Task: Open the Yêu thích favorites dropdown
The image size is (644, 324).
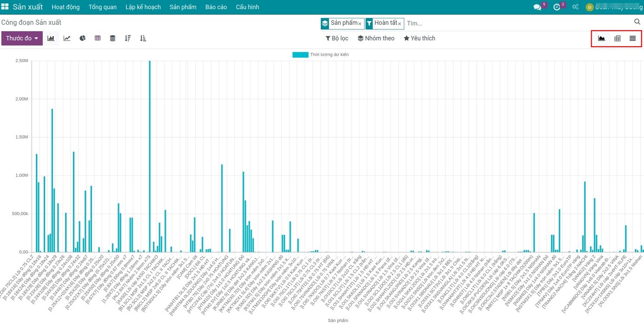Action: (420, 38)
